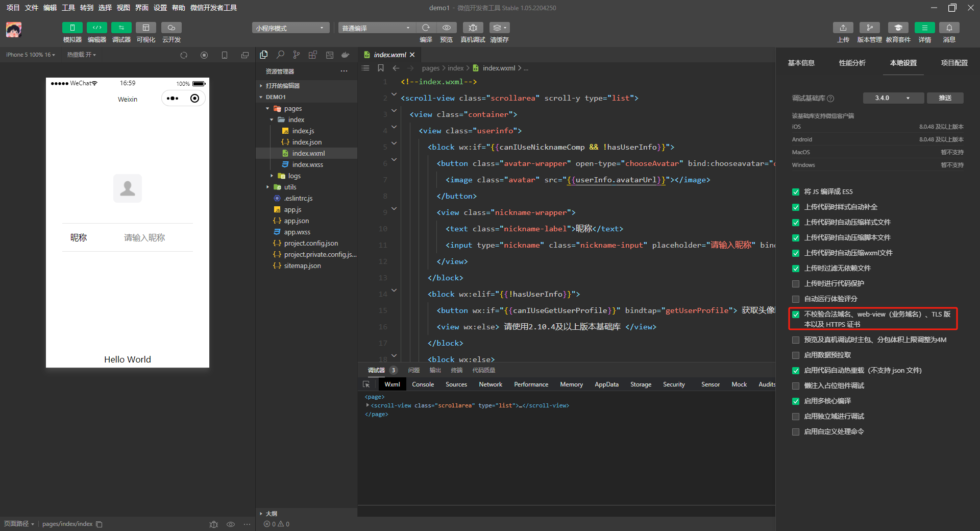Open the 热重载 hot reload dropdown
Viewport: 980px width, 531px height.
tap(81, 55)
